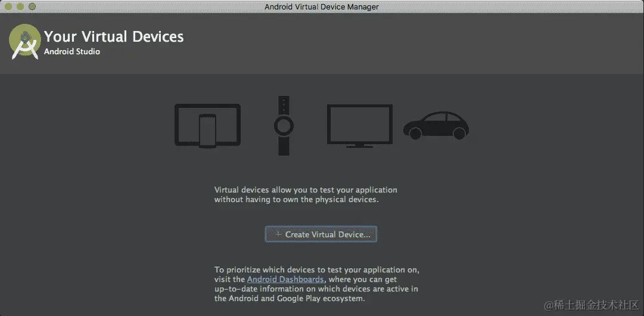Viewport: 644px width, 316px height.
Task: Open the Android Dashboards link
Action: [285, 279]
